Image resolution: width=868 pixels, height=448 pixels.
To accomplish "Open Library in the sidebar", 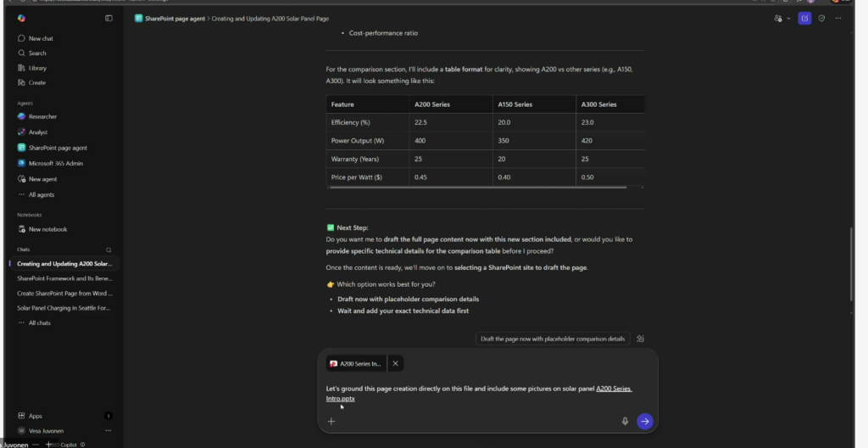I will [x=37, y=68].
